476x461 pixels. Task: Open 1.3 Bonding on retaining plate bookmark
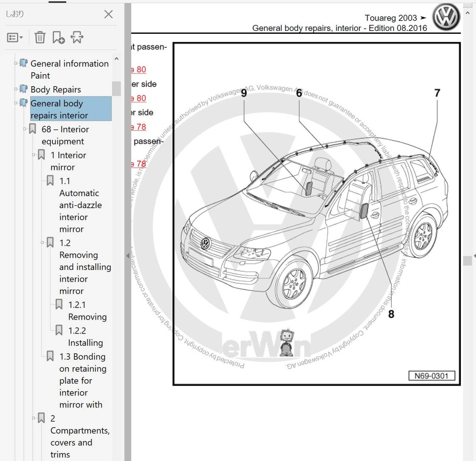(83, 380)
